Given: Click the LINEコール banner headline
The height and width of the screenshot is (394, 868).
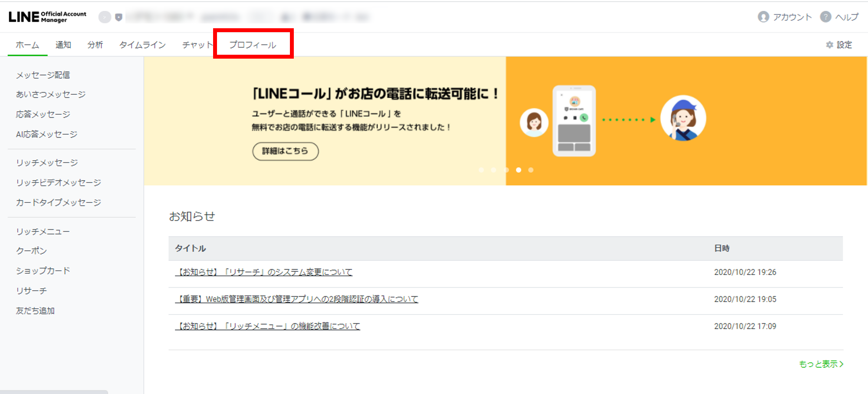Looking at the screenshot, I should (375, 93).
